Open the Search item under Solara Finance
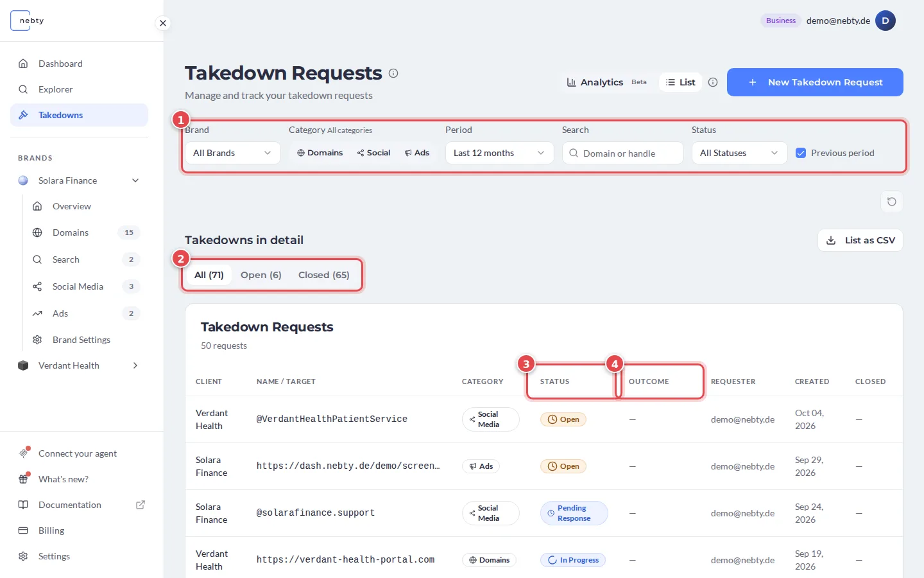924x578 pixels. pyautogui.click(x=66, y=259)
